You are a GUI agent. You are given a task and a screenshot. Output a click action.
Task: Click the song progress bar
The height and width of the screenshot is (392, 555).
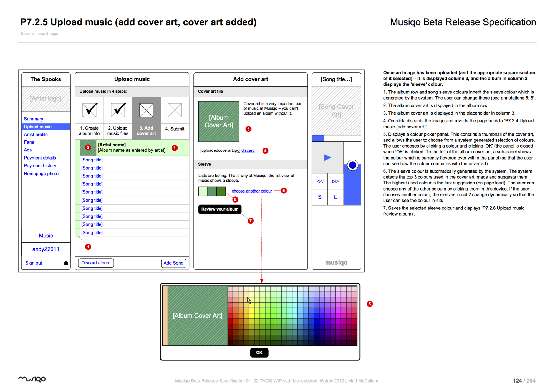[336, 138]
